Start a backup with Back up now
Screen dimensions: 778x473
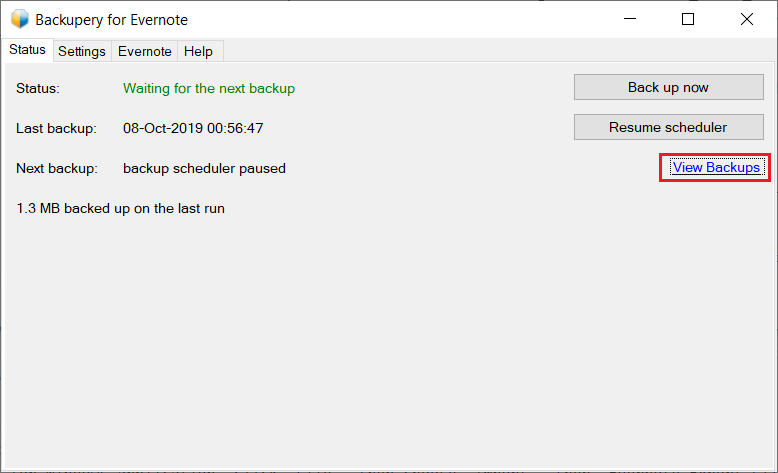668,87
